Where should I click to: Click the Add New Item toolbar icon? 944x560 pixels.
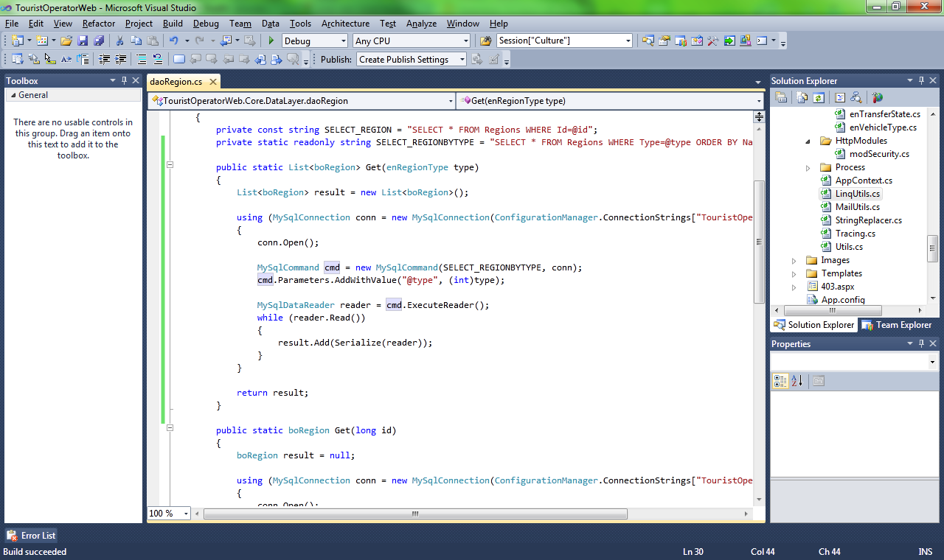(x=42, y=41)
